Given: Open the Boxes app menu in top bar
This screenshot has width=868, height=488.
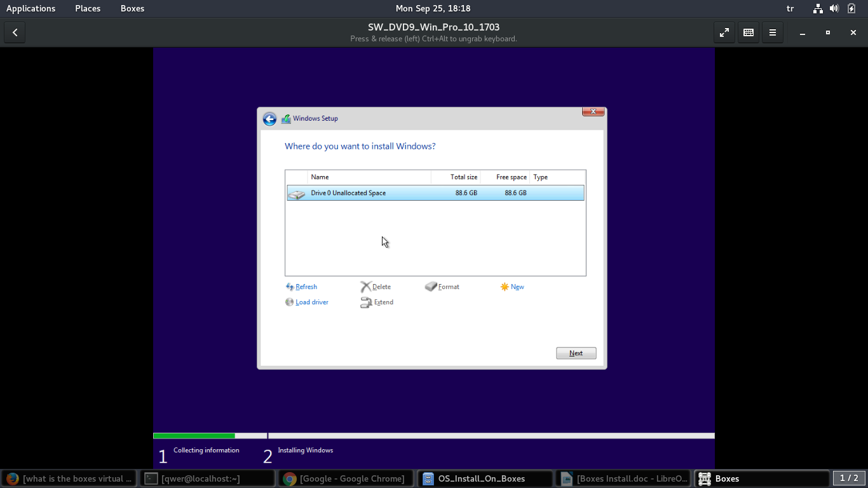Looking at the screenshot, I should click(x=132, y=8).
